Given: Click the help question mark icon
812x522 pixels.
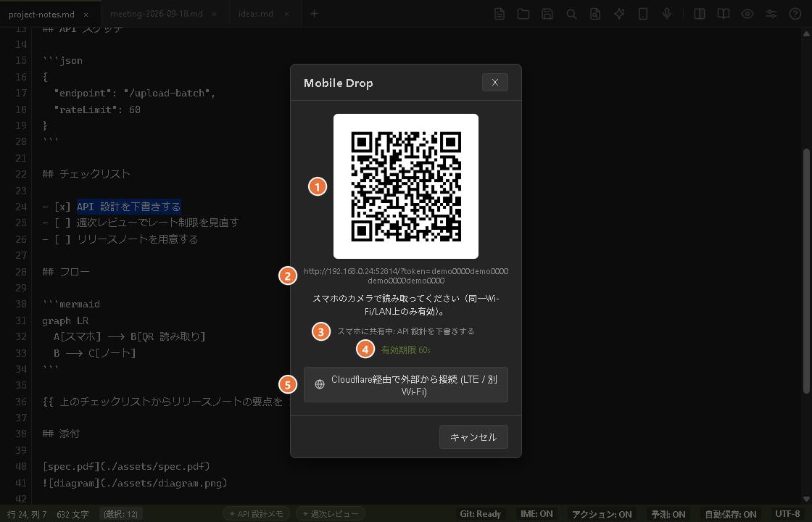Looking at the screenshot, I should coord(795,14).
